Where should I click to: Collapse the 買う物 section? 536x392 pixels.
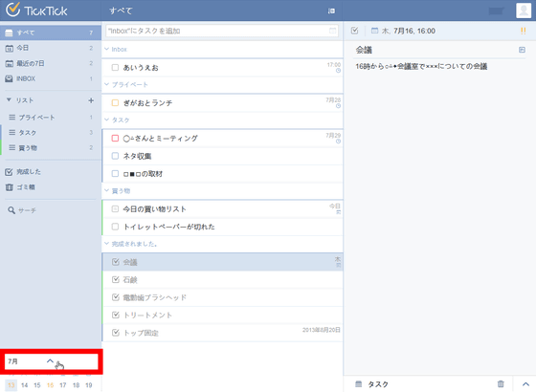tap(106, 190)
